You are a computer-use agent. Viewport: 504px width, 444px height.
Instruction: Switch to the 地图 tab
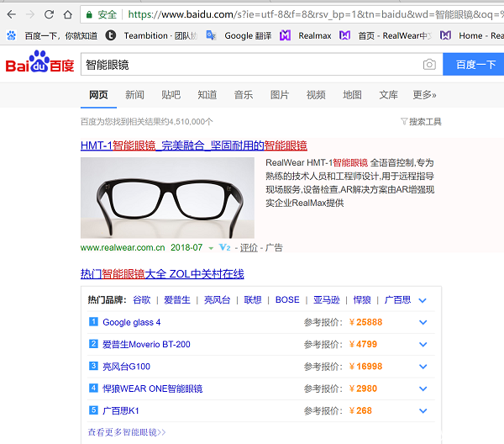352,95
